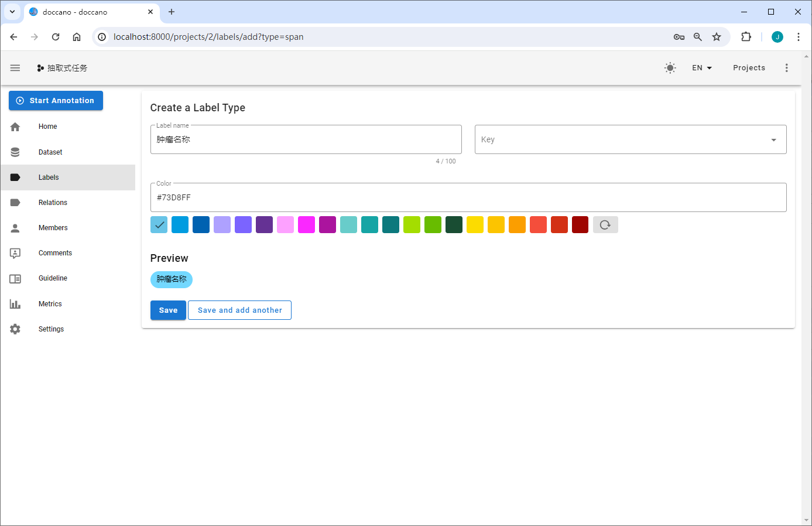Pick the dark red color swatch
This screenshot has width=812, height=526.
tap(580, 225)
